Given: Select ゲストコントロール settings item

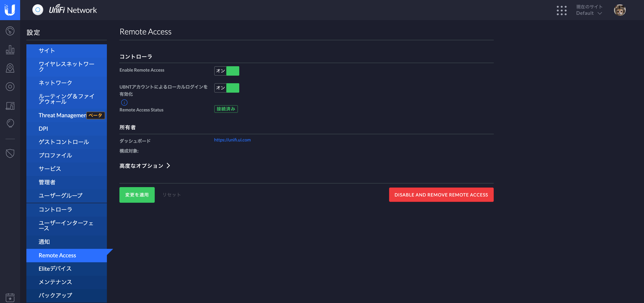Looking at the screenshot, I should 66,142.
